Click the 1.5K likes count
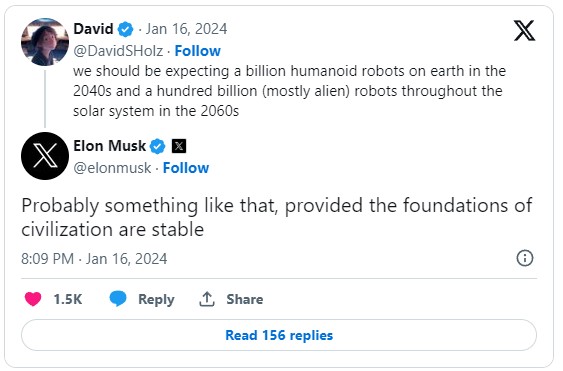Viewport: 563px width, 371px height. (68, 299)
